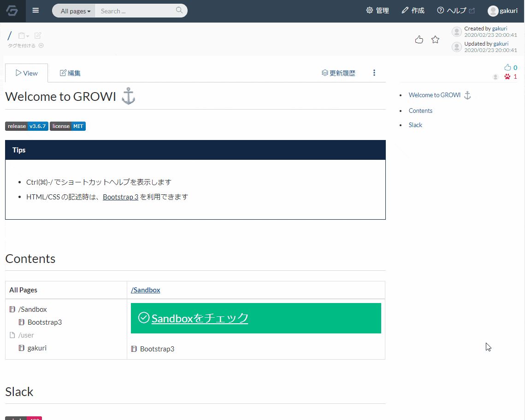Open the gakuri user menu
525x420 pixels.
pos(502,11)
